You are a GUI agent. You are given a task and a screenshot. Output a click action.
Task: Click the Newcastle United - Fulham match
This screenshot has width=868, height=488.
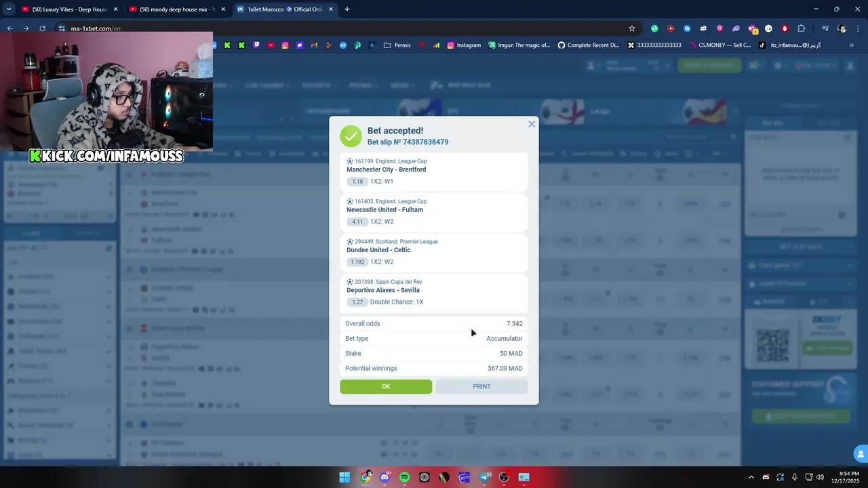point(384,209)
